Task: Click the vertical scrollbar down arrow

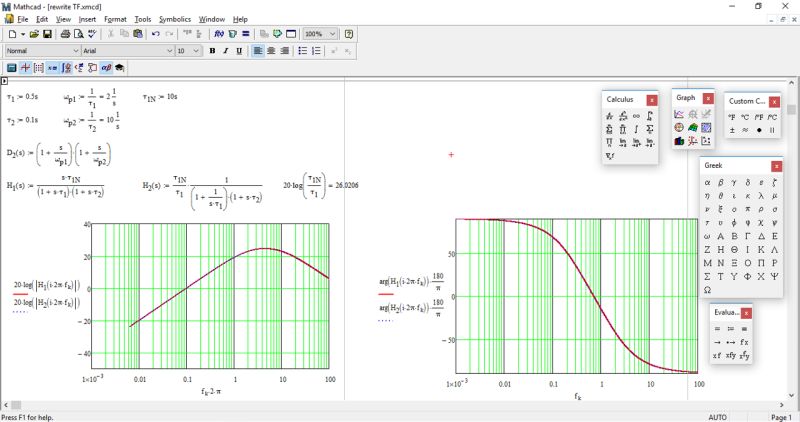Action: tap(791, 395)
